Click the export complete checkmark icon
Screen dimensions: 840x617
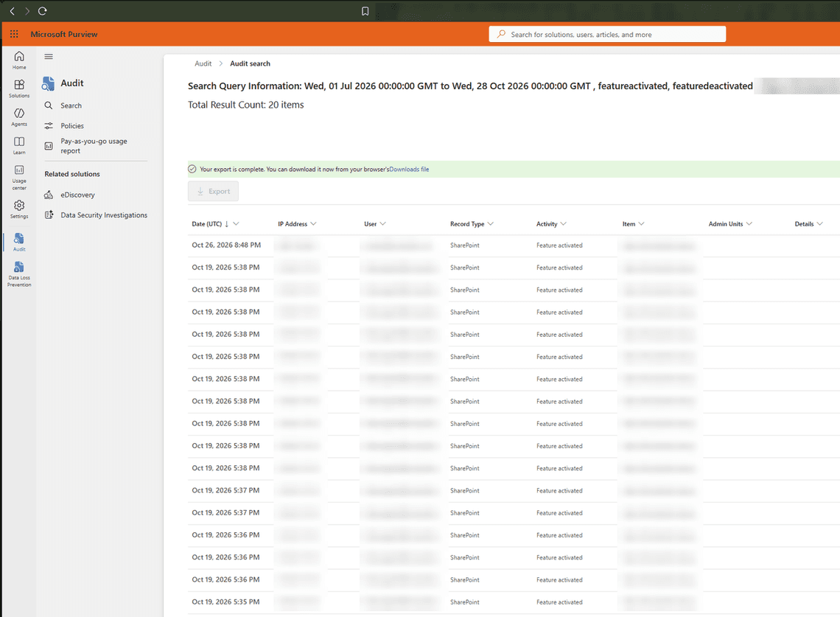click(192, 169)
